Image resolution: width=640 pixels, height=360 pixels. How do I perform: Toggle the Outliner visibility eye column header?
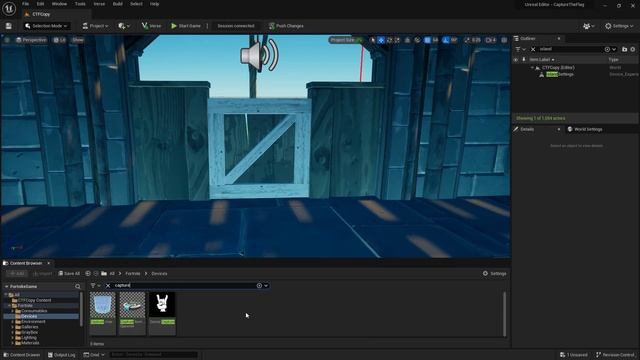(516, 60)
